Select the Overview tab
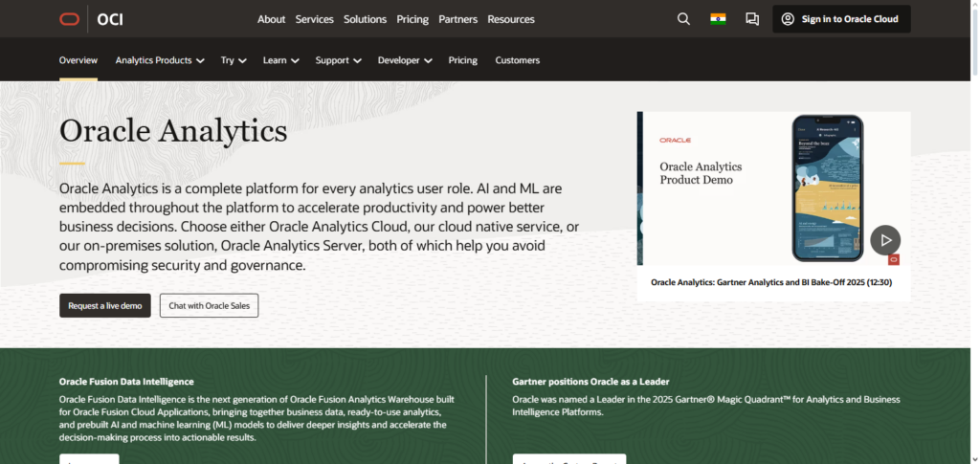 click(78, 60)
